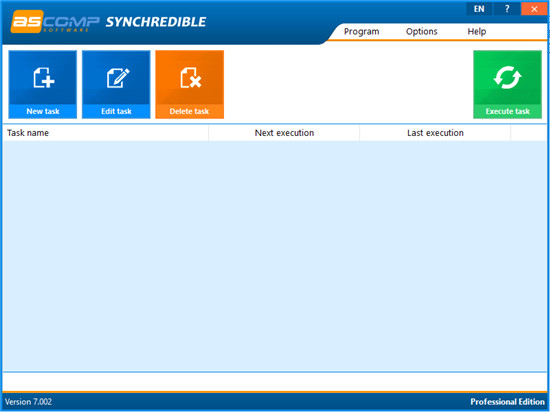Open the Help menu
The height and width of the screenshot is (412, 550).
[477, 32]
